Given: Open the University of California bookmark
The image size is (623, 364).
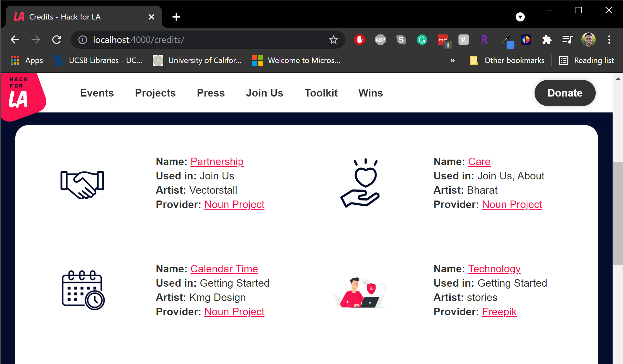Looking at the screenshot, I should [197, 60].
